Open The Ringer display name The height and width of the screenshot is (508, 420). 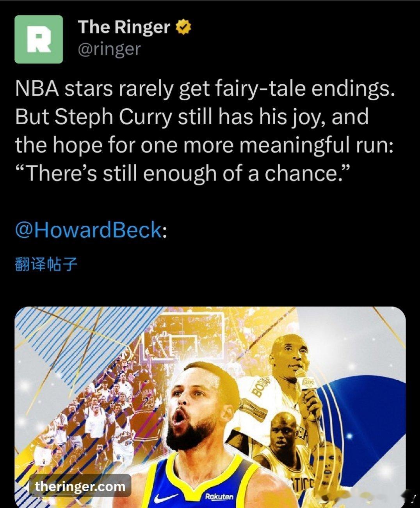124,27
